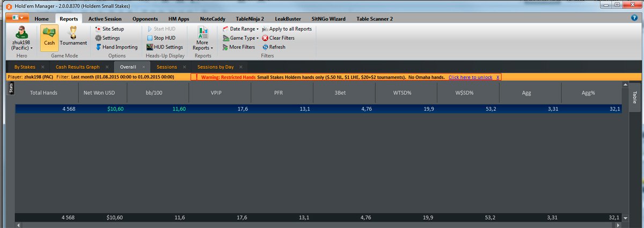644x228 pixels.
Task: Close the Cash Results Graph tab
Action: [107, 67]
